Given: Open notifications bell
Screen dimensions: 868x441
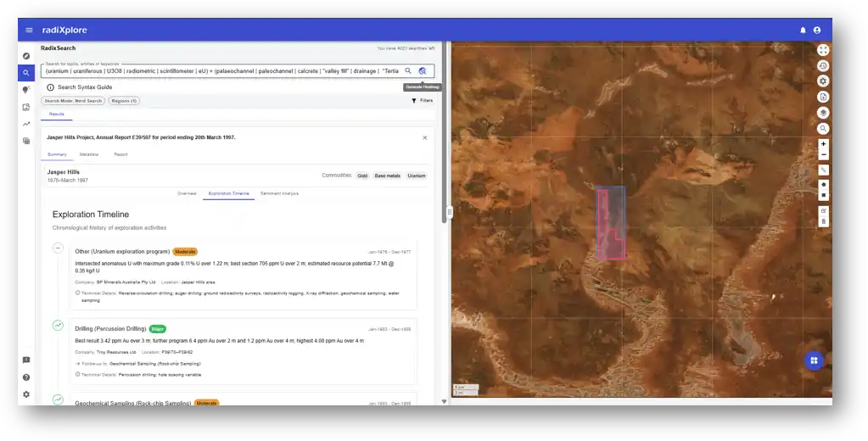Looking at the screenshot, I should 803,31.
